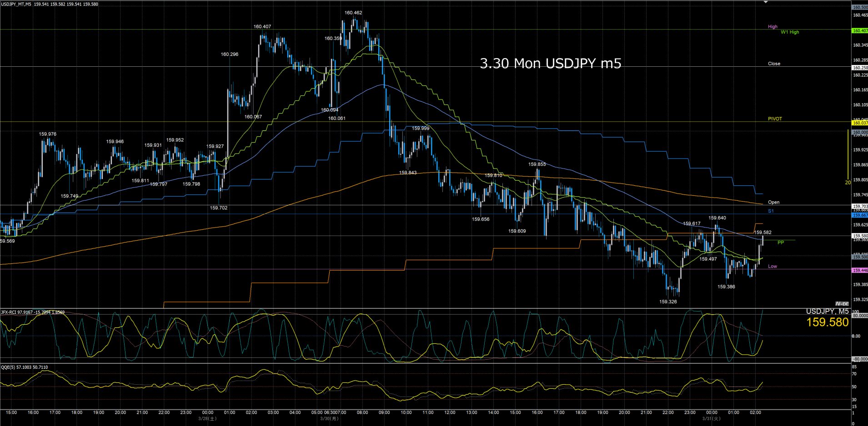The width and height of the screenshot is (868, 426).
Task: Click the white 160.258 close price tag
Action: point(859,68)
